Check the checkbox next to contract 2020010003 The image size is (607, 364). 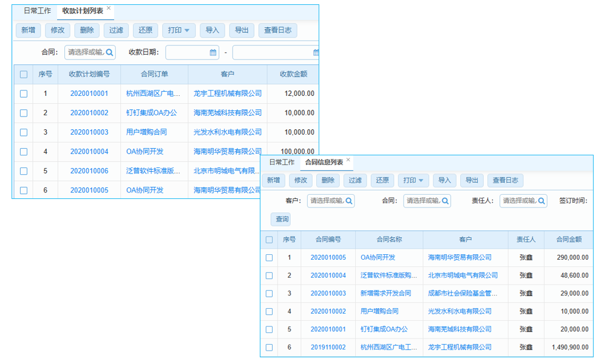click(270, 293)
